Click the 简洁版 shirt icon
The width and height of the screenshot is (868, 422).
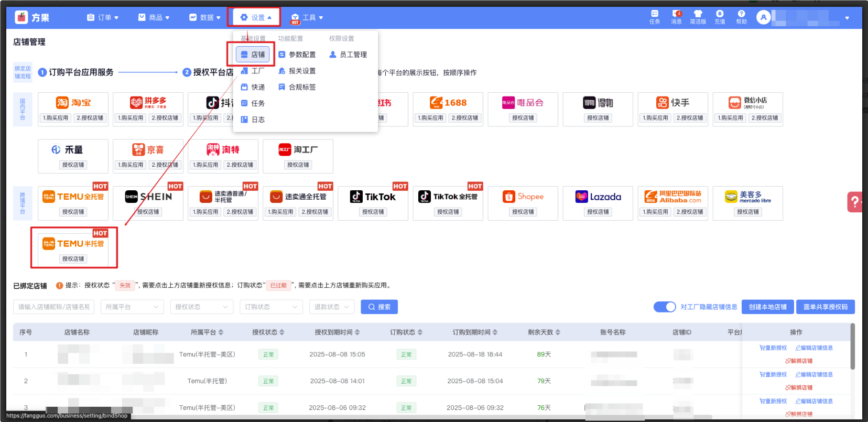pos(698,14)
